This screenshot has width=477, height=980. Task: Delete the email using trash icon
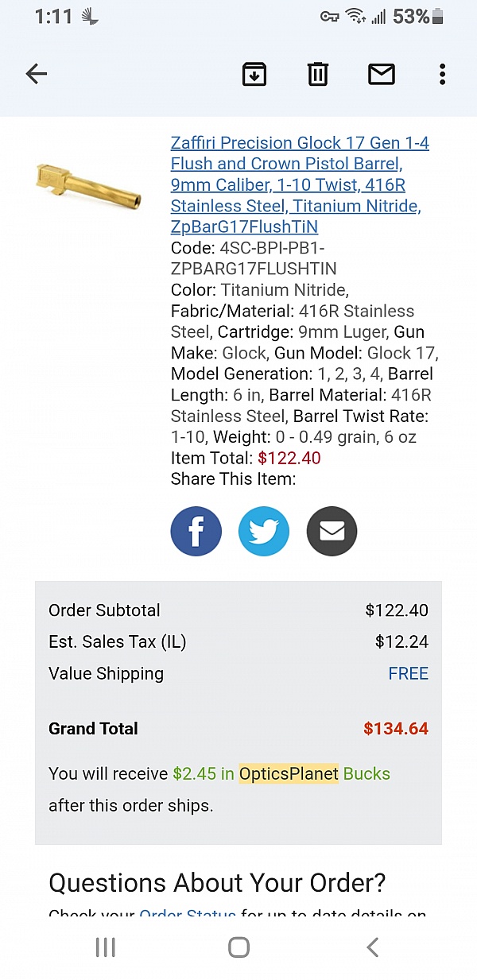318,75
